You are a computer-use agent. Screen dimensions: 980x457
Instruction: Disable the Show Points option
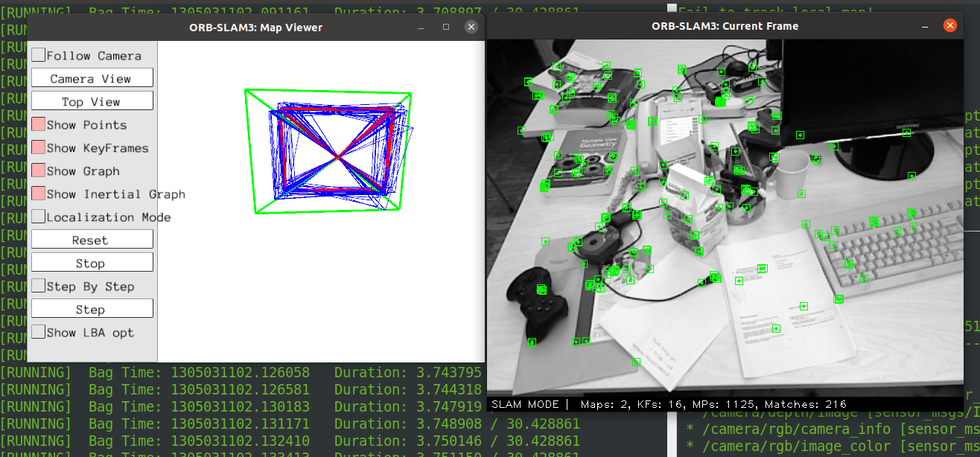click(38, 124)
